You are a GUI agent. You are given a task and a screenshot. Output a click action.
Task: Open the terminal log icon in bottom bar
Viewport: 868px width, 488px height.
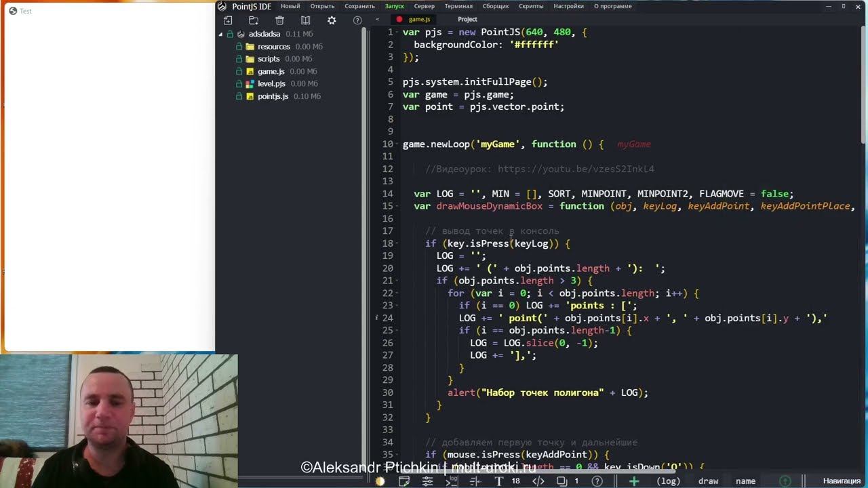coord(451,481)
